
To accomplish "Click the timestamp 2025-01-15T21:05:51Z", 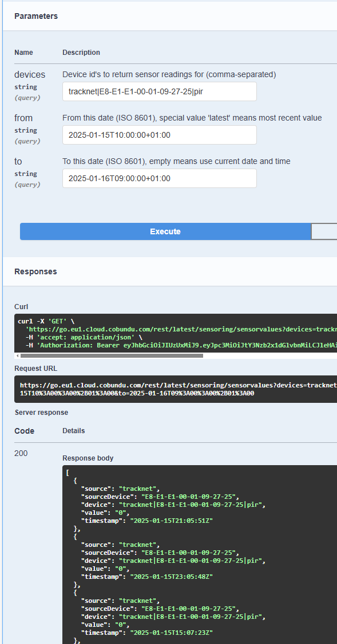I will 171,521.
